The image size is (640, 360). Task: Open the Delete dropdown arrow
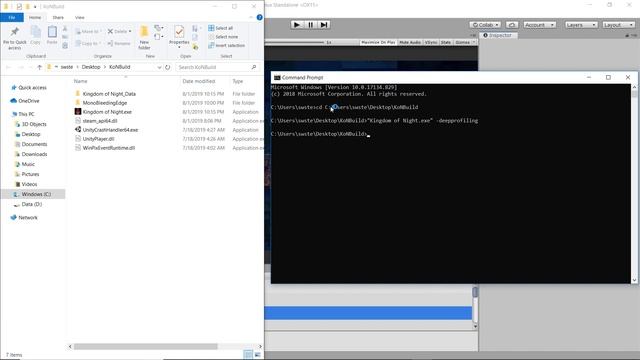[x=130, y=31]
